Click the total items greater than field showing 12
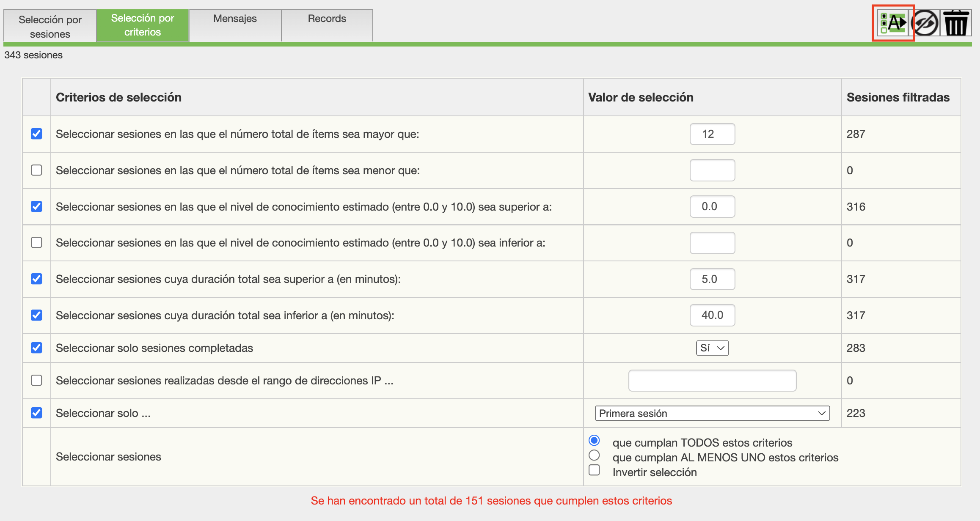 (712, 134)
